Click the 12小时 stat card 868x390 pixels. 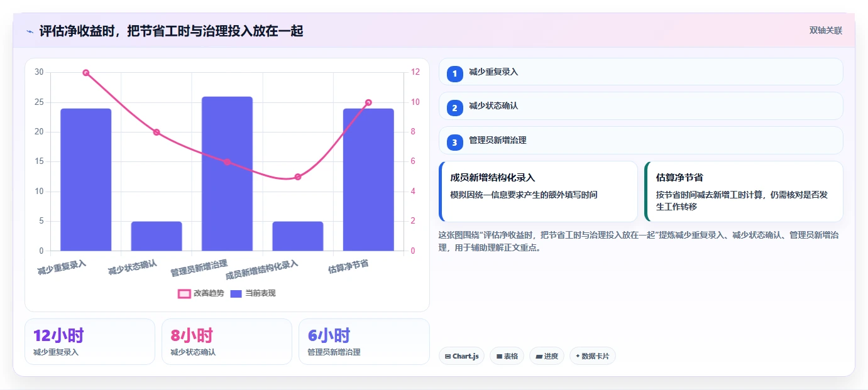[90, 342]
